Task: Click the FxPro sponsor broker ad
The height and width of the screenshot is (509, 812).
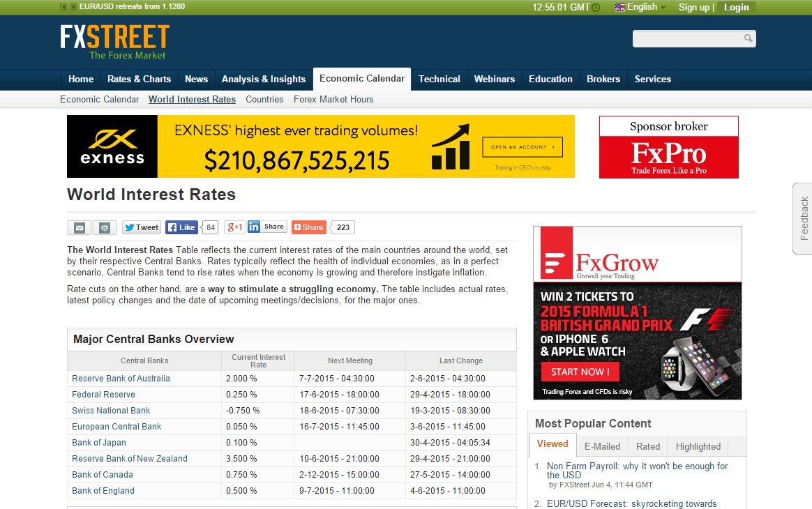Action: pos(668,147)
